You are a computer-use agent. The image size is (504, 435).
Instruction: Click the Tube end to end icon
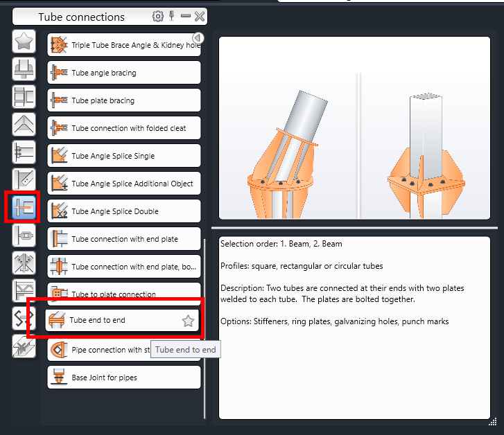(57, 320)
